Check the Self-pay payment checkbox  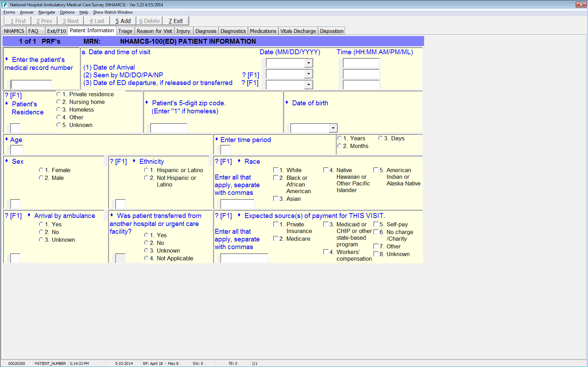coord(376,224)
